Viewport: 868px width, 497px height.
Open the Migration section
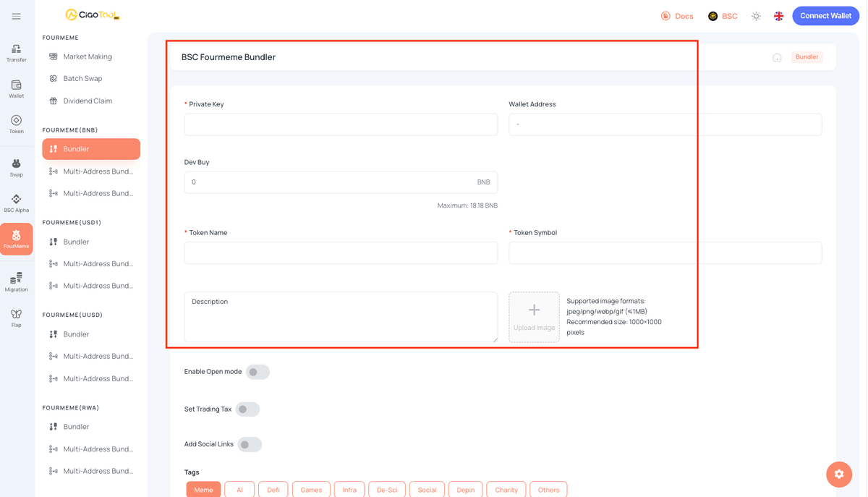click(x=16, y=282)
